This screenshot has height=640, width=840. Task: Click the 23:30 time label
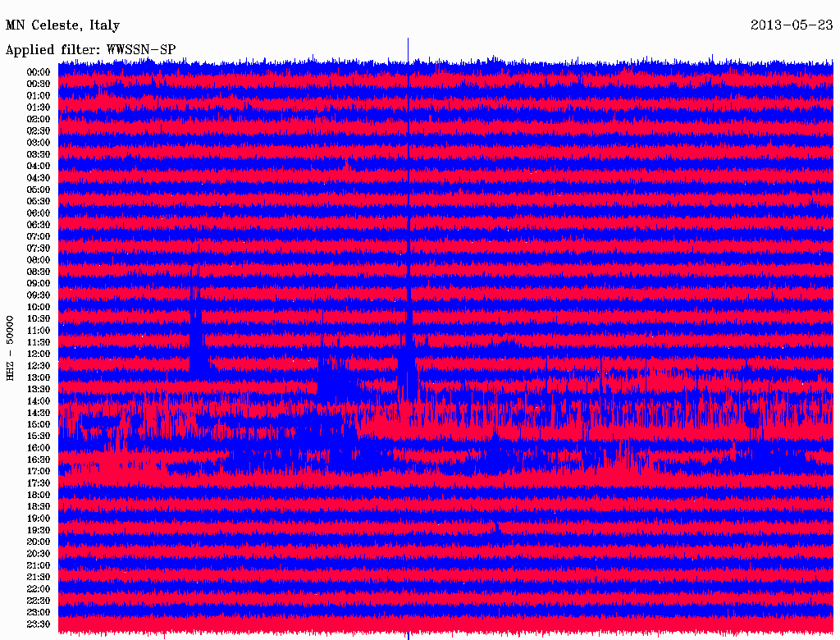[39, 624]
